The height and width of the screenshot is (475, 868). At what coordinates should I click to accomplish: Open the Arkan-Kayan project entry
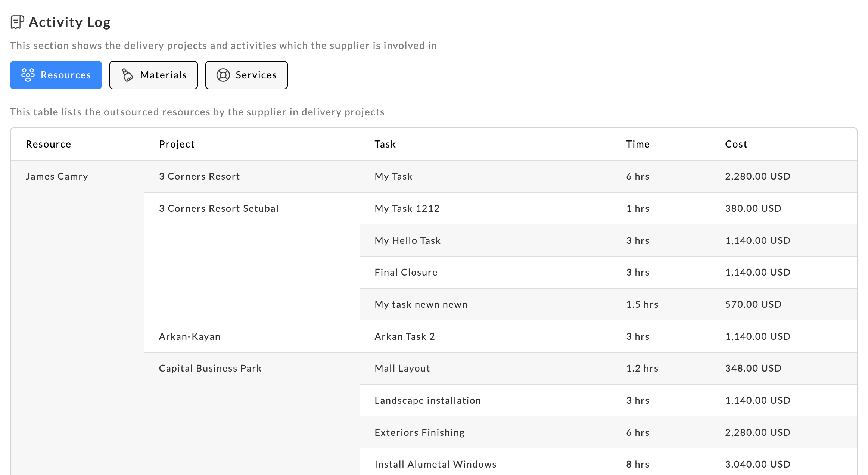pos(190,336)
